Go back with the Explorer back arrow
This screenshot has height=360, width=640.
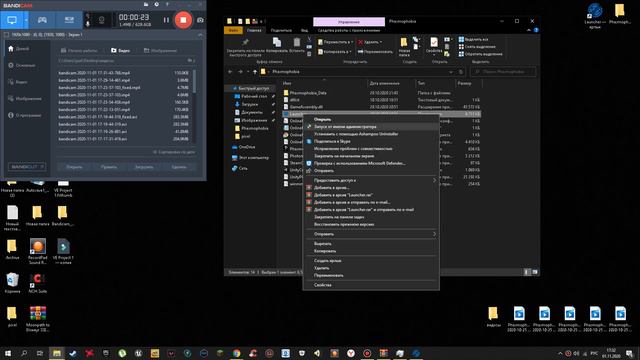pos(230,72)
